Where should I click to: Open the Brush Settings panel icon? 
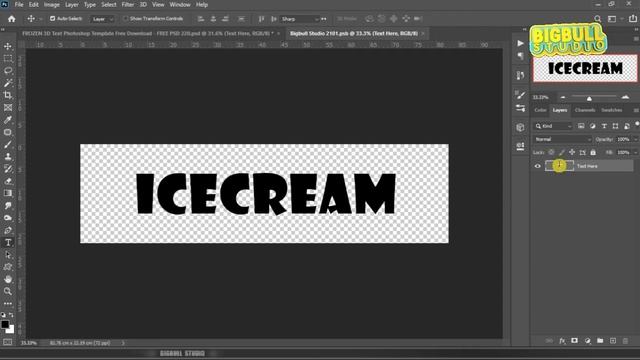[520, 96]
